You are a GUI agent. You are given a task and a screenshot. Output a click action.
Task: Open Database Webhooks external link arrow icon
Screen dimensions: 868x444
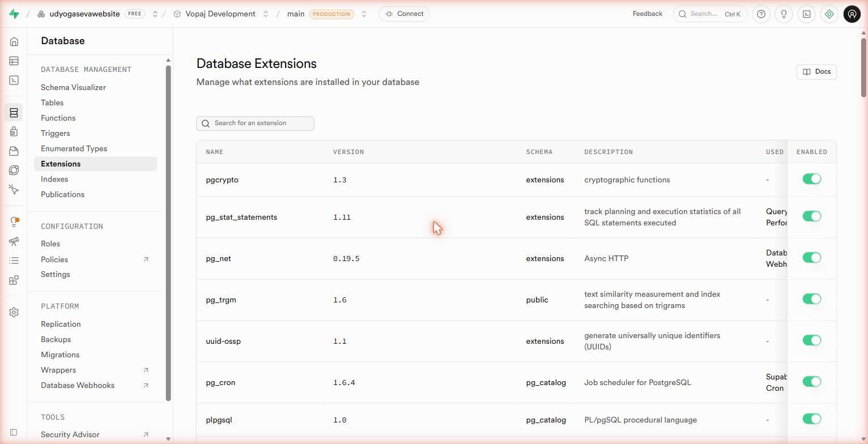point(146,386)
